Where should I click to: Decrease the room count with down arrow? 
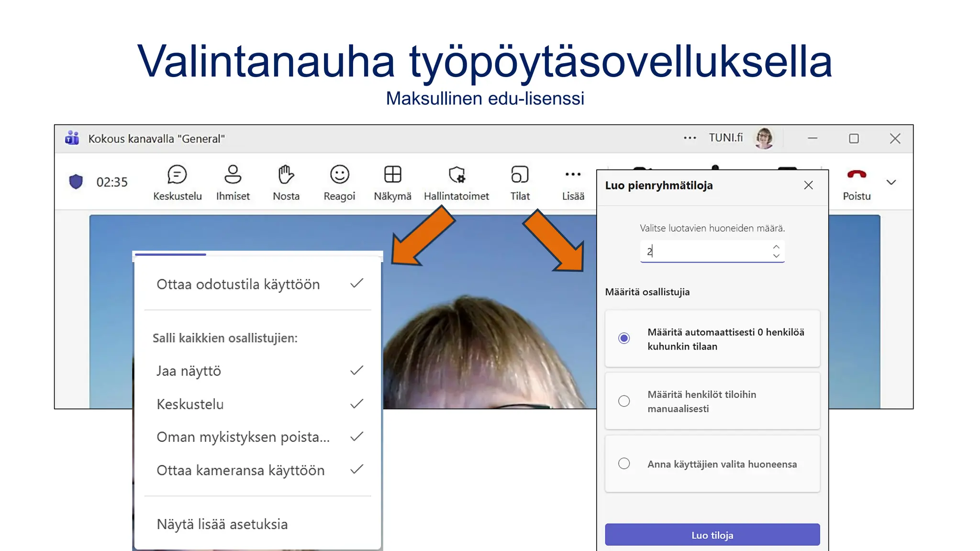tap(776, 256)
